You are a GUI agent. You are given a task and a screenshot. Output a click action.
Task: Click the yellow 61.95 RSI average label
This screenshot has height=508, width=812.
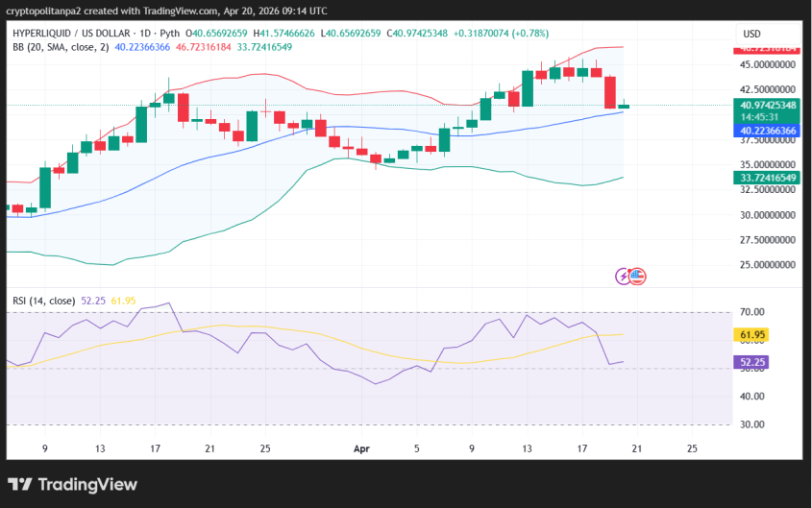point(752,335)
